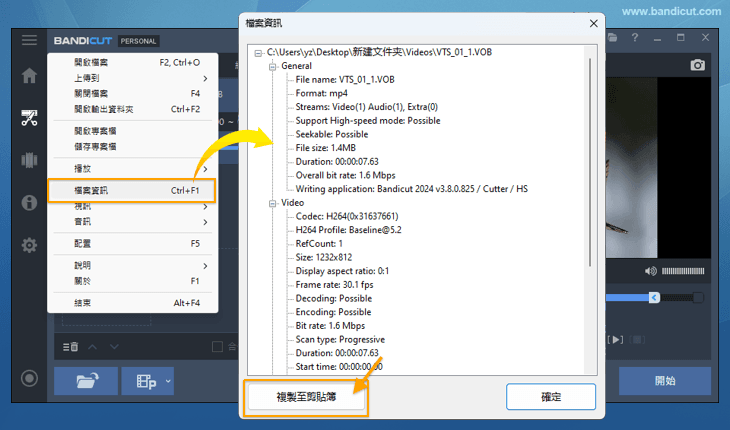
Task: Select 配置 F5 menu item
Action: click(133, 244)
